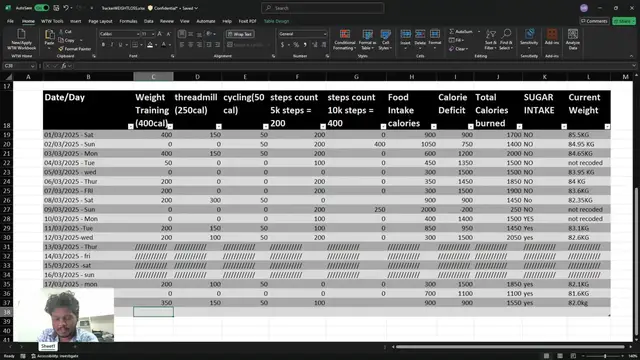Open the font size dropdown

[153, 34]
